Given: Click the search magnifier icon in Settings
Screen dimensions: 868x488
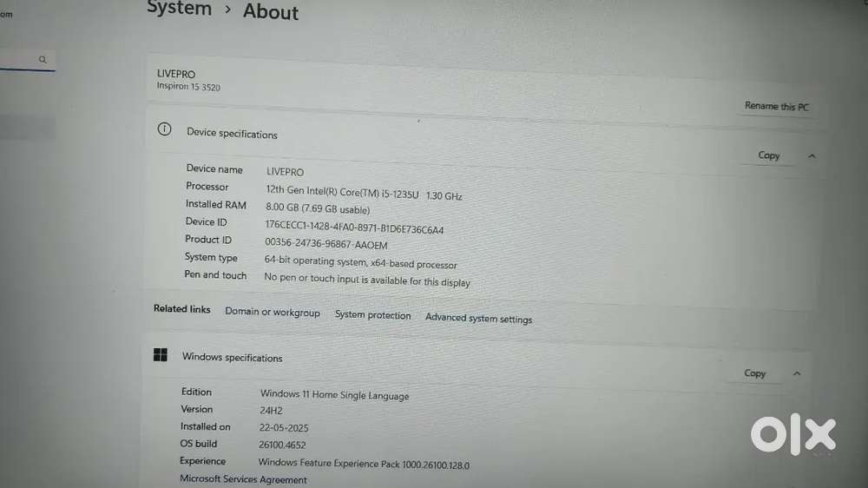Looking at the screenshot, I should coord(42,60).
